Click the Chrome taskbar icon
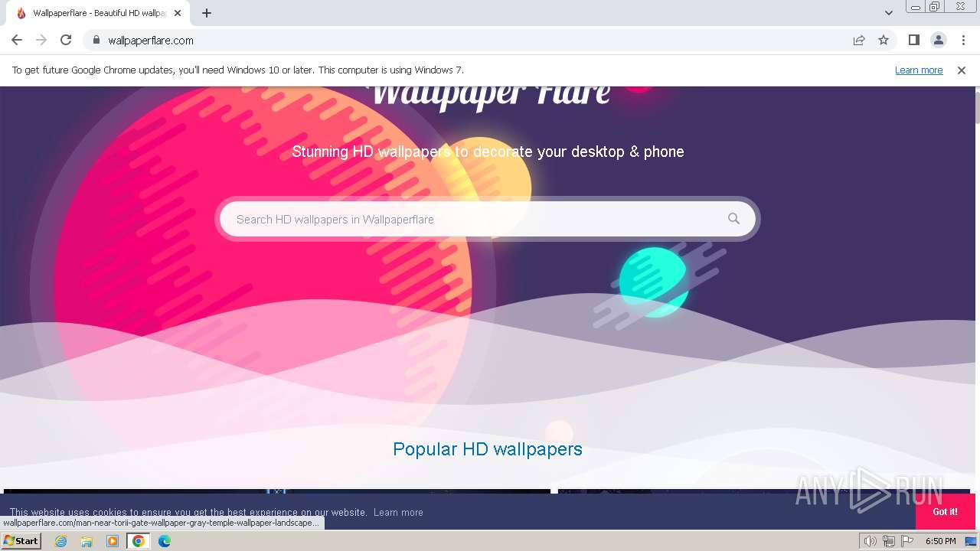980x551 pixels. coord(139,541)
